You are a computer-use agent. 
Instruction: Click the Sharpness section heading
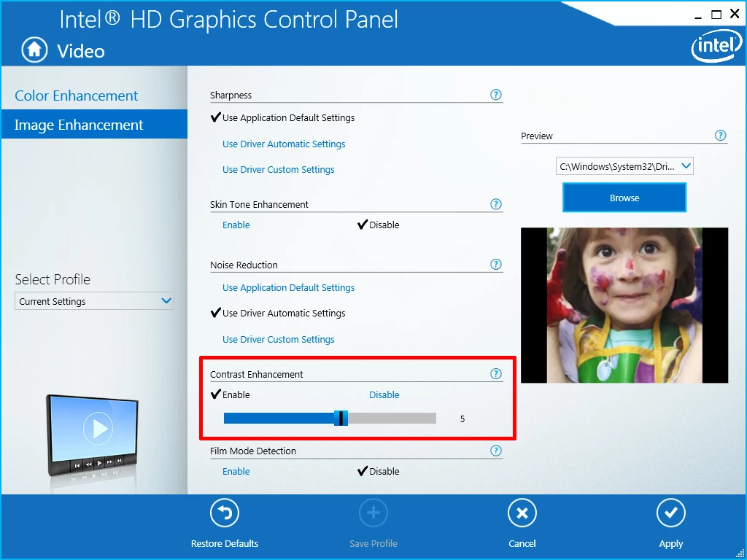tap(231, 96)
